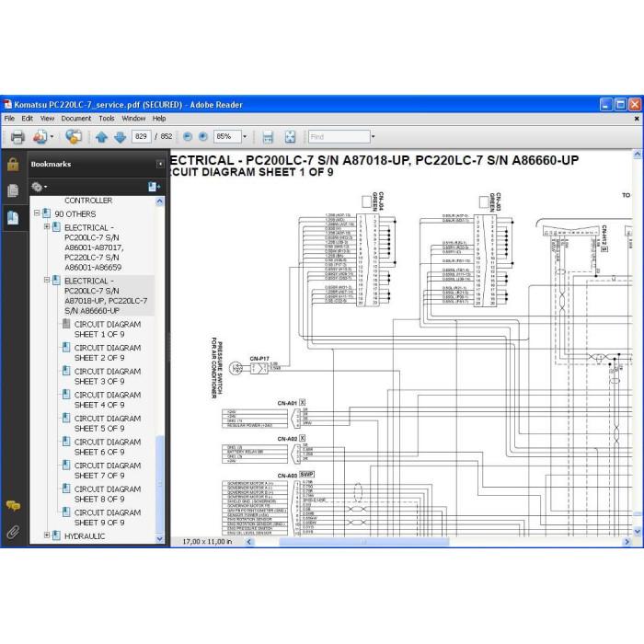Select the CONTROLLER bookmark
644x644 pixels.
pos(88,201)
